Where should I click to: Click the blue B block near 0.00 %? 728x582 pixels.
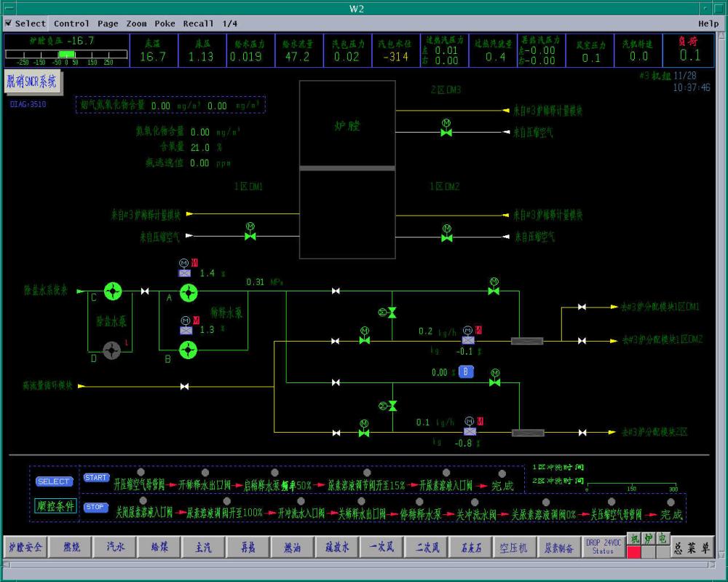466,372
